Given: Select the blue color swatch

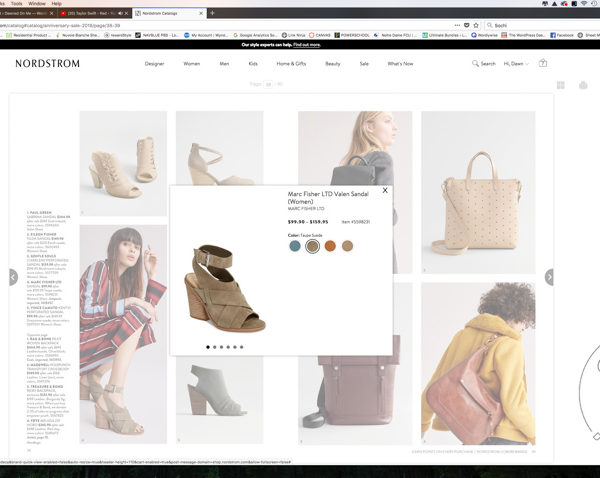Looking at the screenshot, I should click(295, 246).
